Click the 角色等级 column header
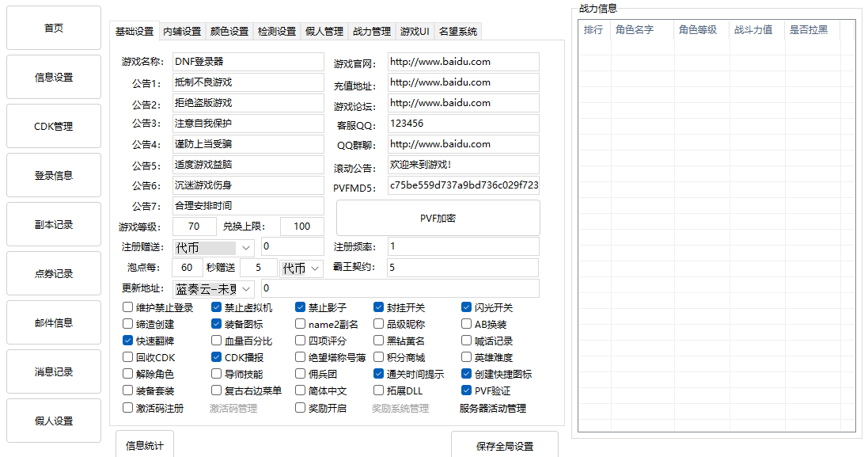Screen dimensions: 868x457 click(698, 30)
